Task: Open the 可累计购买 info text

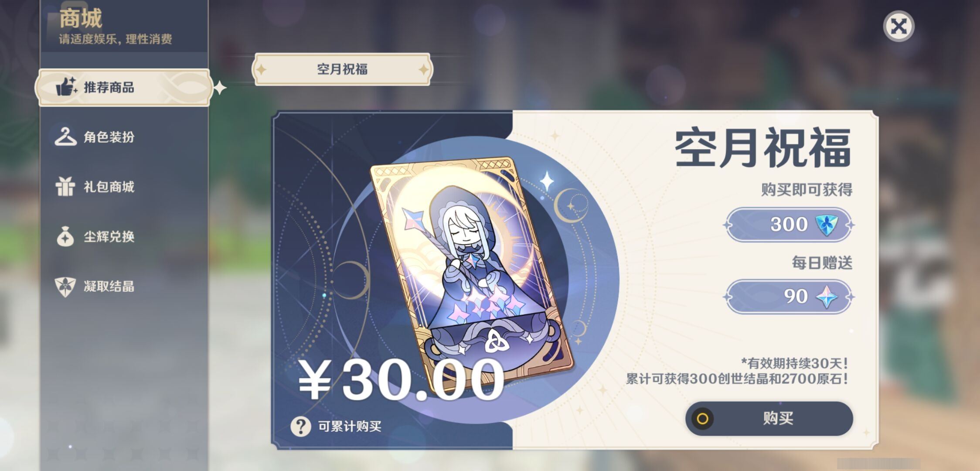Action: (x=350, y=426)
